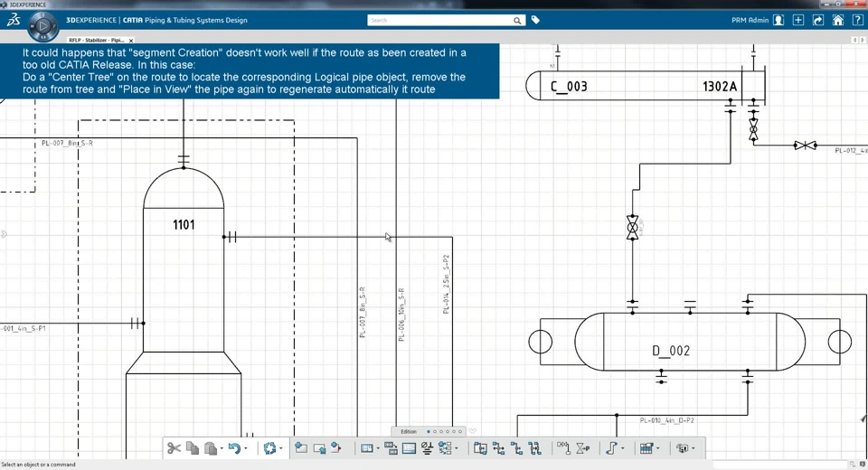Select the third section dot beside Edition
868x470 pixels.
[441, 431]
